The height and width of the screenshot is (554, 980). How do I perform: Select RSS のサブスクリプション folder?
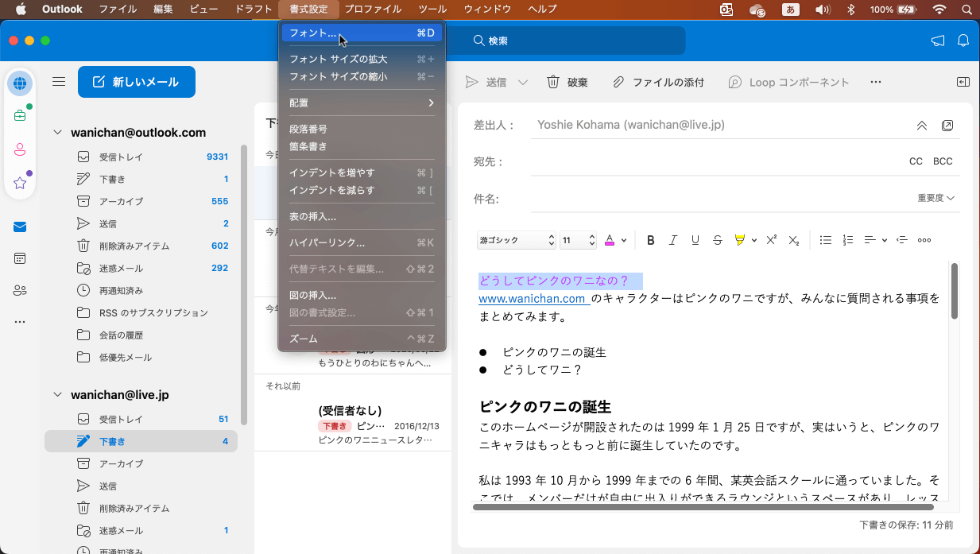tap(141, 312)
